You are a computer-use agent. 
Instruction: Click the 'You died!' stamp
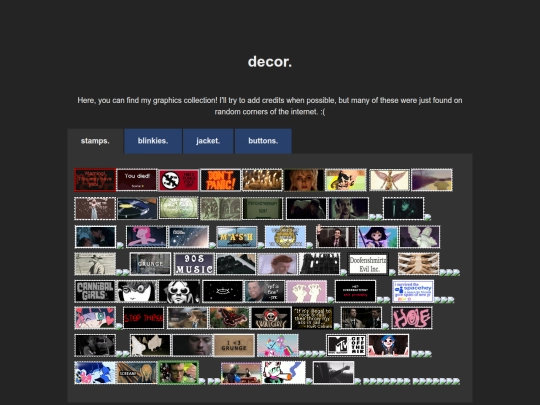pyautogui.click(x=137, y=180)
